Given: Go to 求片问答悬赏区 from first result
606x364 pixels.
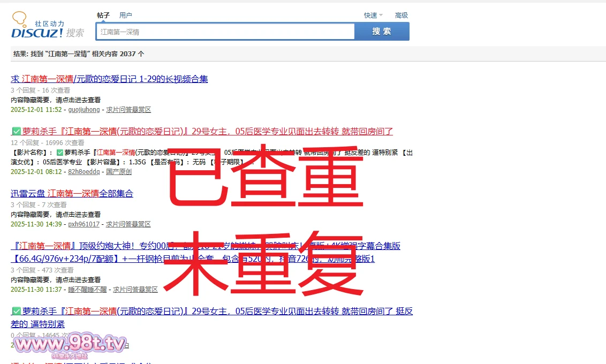Looking at the screenshot, I should tap(128, 110).
